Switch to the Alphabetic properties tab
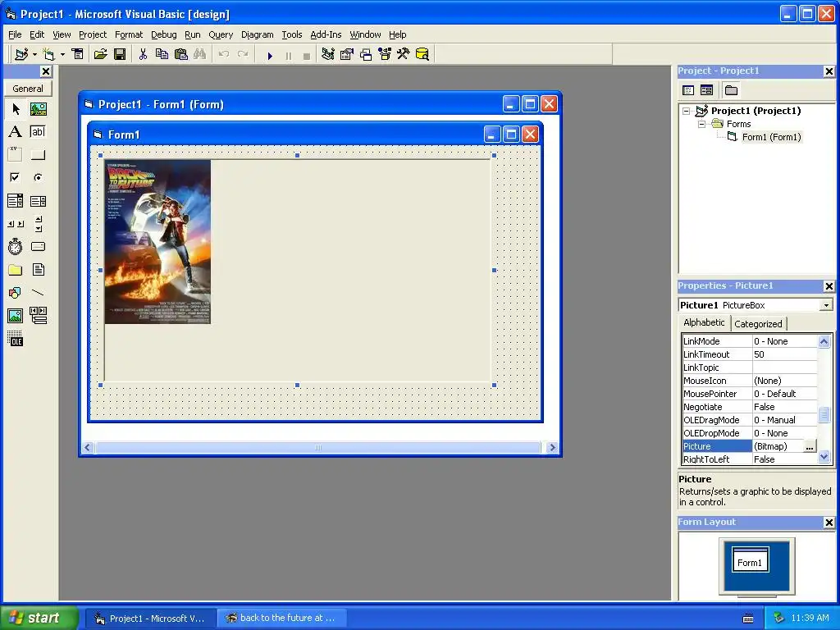The width and height of the screenshot is (840, 630). 704,322
